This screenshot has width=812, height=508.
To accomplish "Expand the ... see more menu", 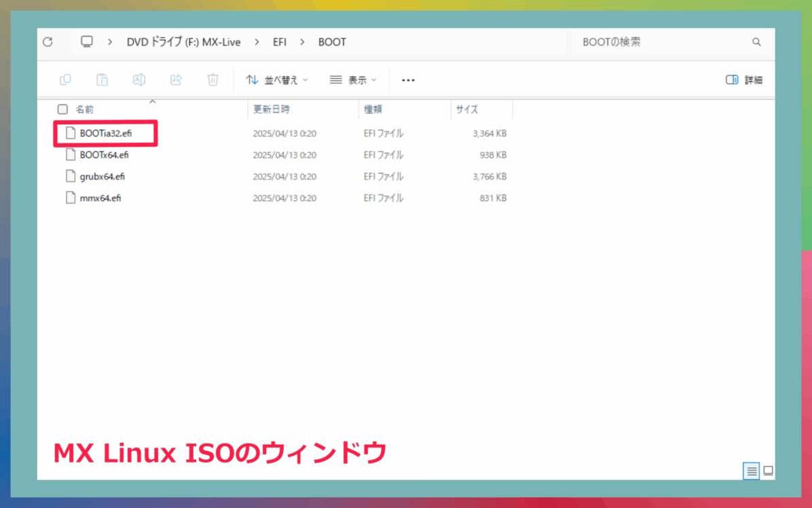I will pyautogui.click(x=407, y=79).
